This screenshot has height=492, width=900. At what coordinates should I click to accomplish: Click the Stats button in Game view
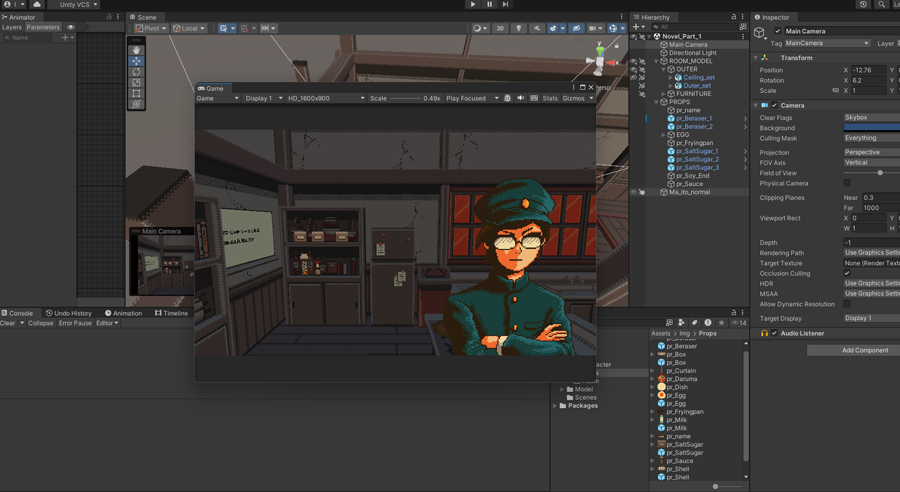click(x=550, y=99)
